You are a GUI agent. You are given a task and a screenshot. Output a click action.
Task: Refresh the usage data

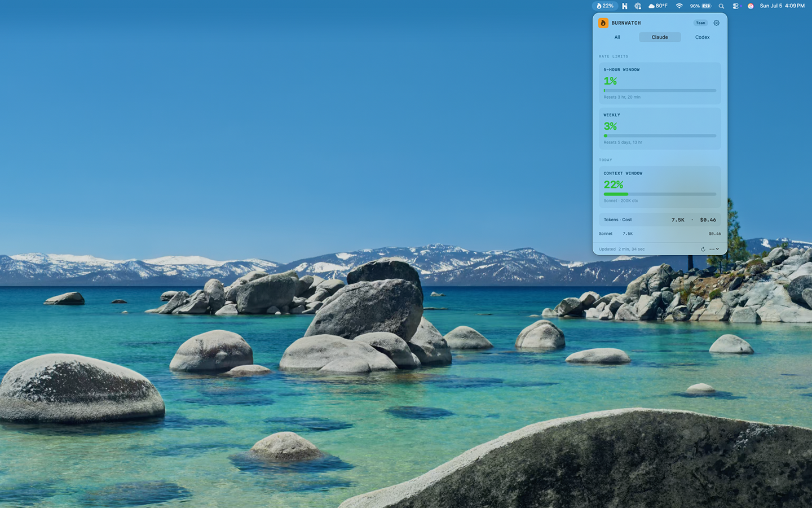click(x=703, y=249)
